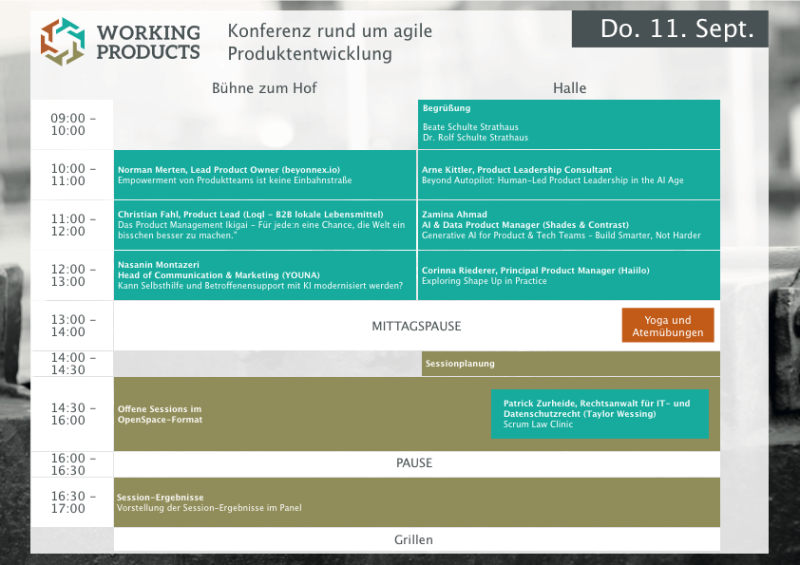This screenshot has height=565, width=800.
Task: Click the Pause row at 16:00
Action: 416,463
